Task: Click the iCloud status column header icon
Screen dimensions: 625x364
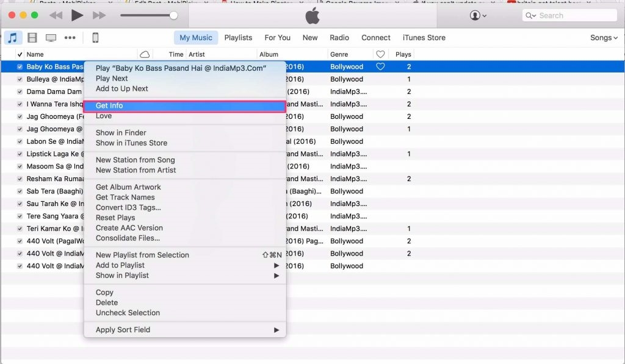Action: (x=145, y=54)
